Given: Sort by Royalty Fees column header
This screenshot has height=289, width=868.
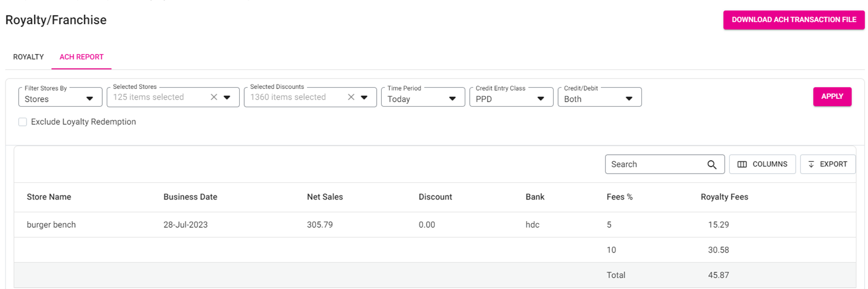Looking at the screenshot, I should click(x=724, y=197).
